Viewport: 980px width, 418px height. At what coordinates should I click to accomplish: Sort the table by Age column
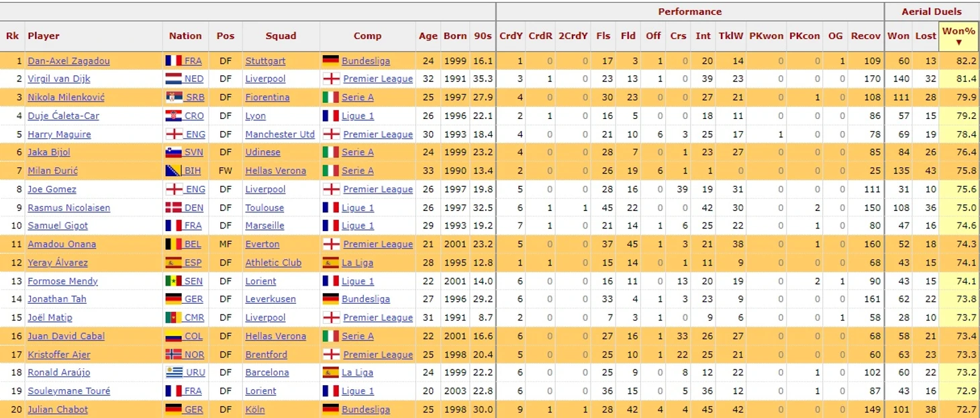click(x=428, y=36)
